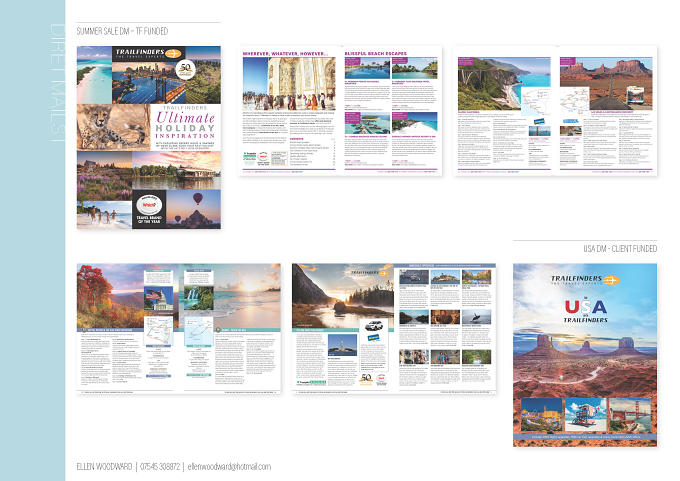Click the ellenwoodward@hotmail.com email address

point(229,467)
